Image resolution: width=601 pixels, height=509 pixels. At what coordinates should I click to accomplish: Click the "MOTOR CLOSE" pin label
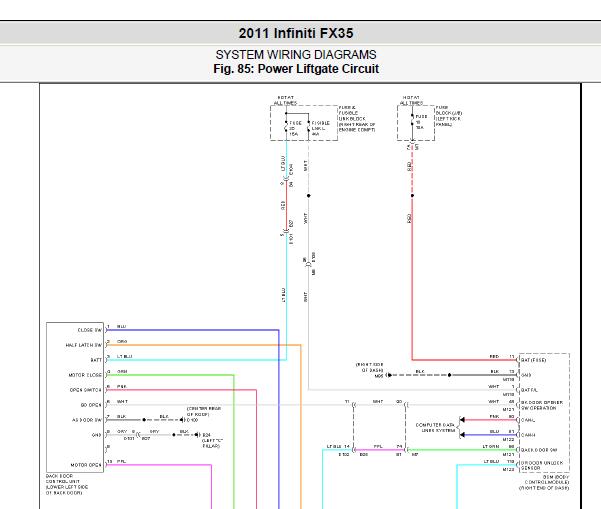coord(85,375)
